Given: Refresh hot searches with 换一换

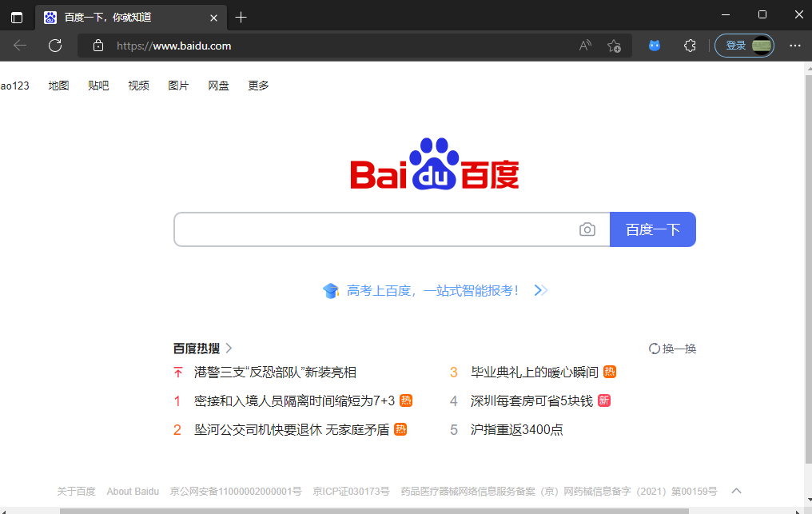Looking at the screenshot, I should pyautogui.click(x=672, y=349).
